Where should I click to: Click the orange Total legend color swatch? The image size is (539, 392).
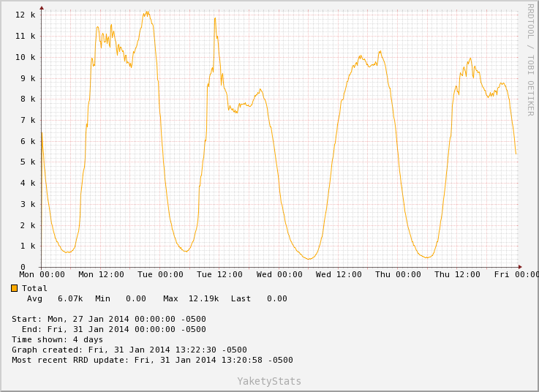tap(15, 288)
